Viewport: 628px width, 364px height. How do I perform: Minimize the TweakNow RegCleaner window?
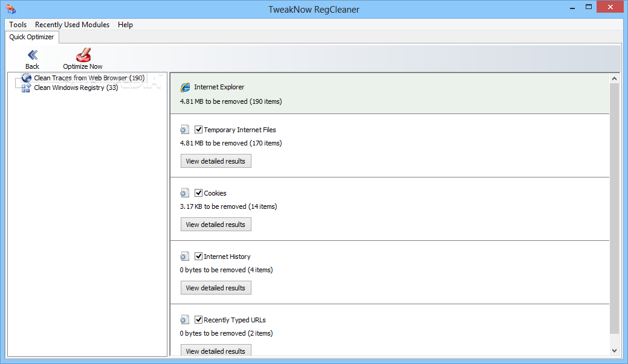[x=572, y=8]
